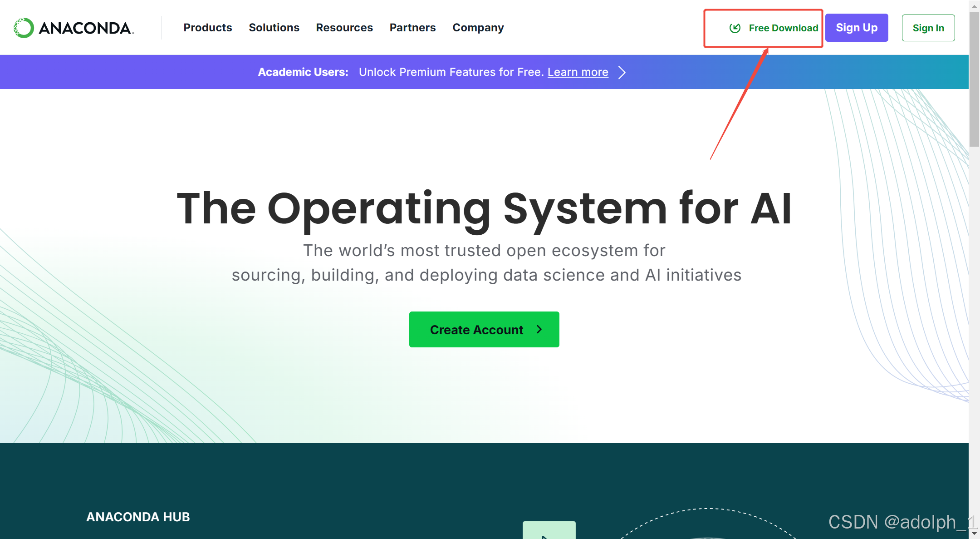Click the Free Download text link
The height and width of the screenshot is (539, 980).
783,28
